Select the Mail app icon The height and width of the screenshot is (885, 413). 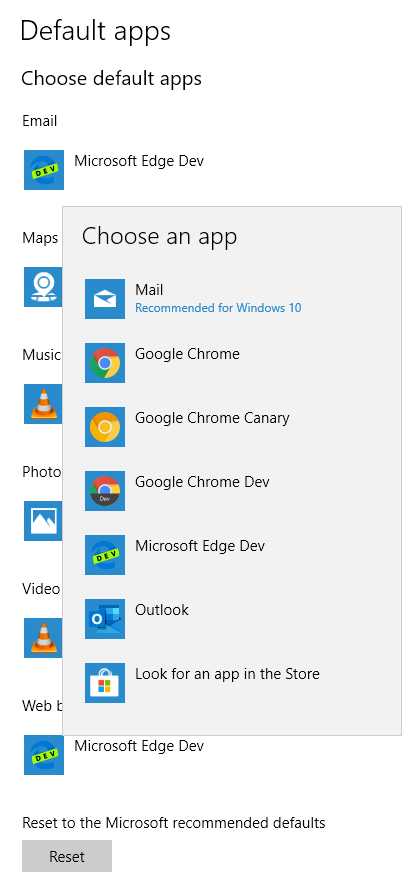(x=105, y=299)
